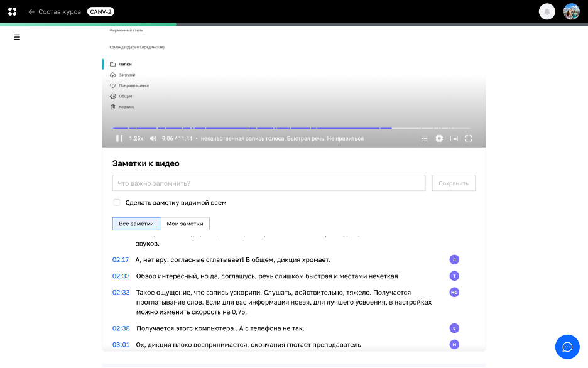
Task: Click the "Т" author avatar
Action: pyautogui.click(x=454, y=276)
